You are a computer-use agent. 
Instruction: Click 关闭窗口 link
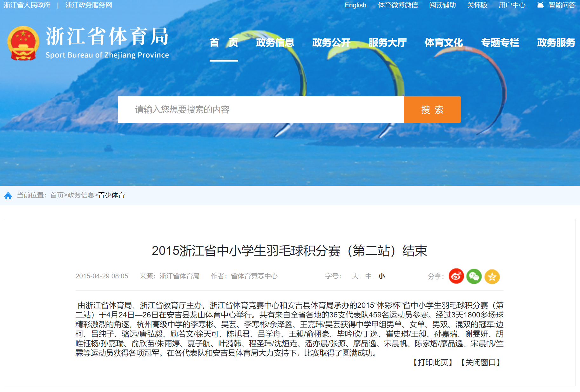[x=481, y=362]
